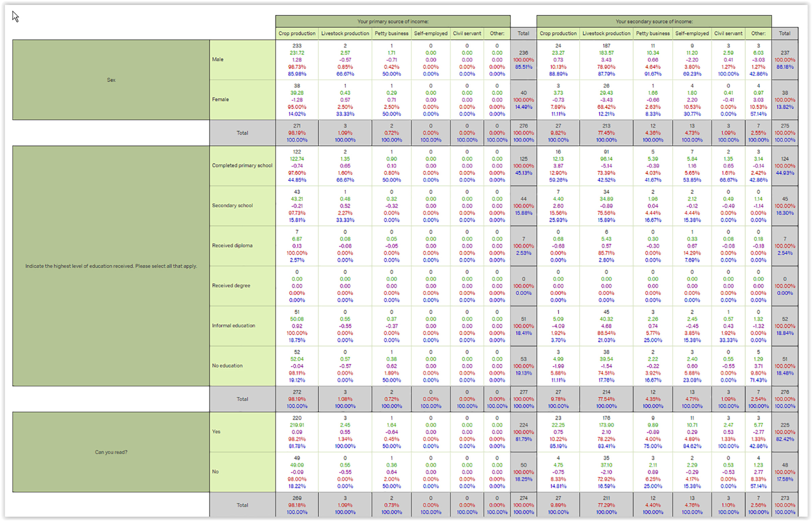
Task: Click the 'Sex' question label
Action: [x=111, y=80]
